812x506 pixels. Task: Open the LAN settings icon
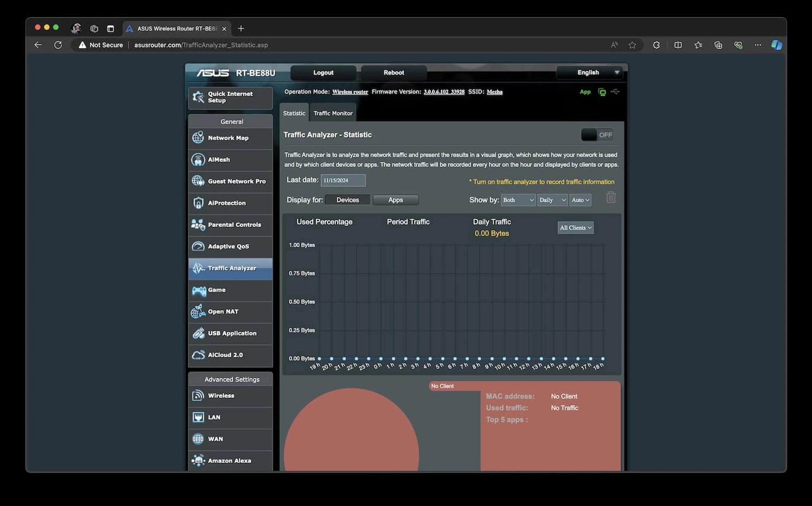pyautogui.click(x=198, y=417)
